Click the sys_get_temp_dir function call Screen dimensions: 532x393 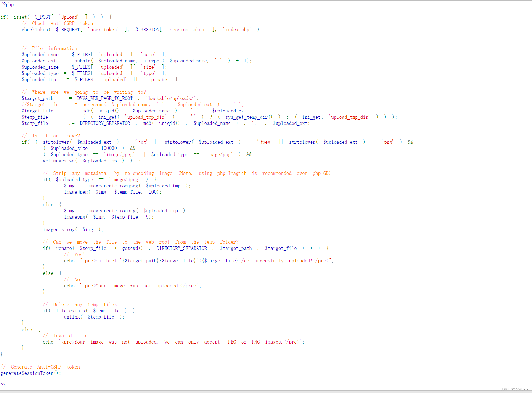point(246,117)
